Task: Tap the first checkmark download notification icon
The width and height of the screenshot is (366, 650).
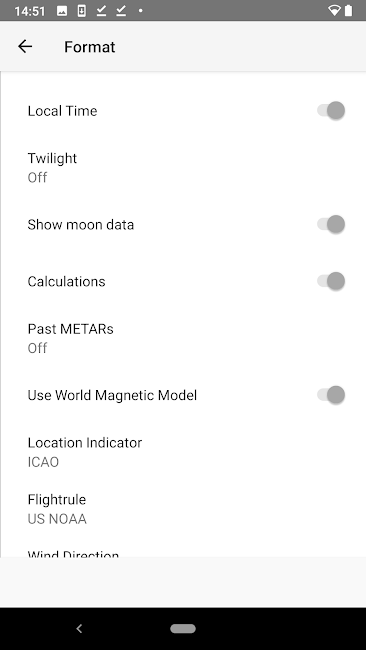Action: point(101,11)
